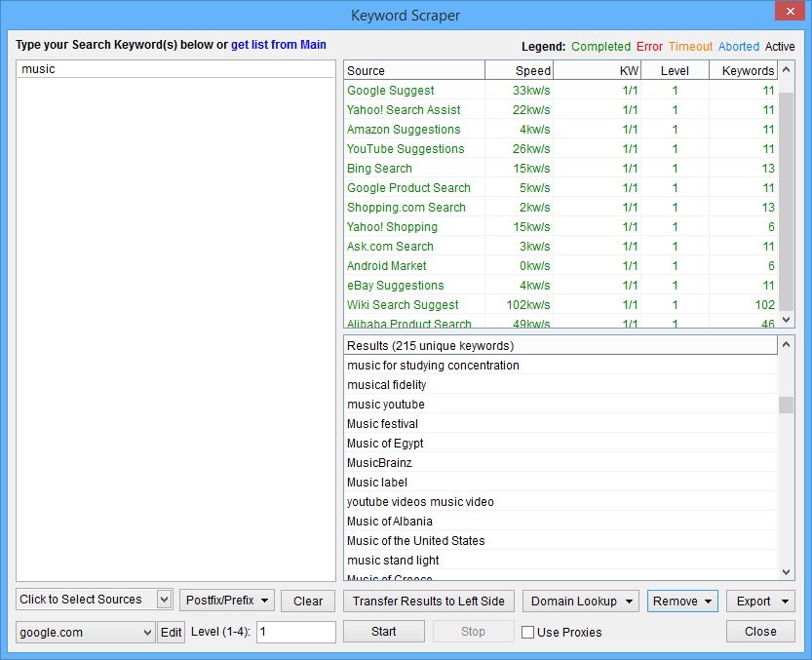
Task: Click the Start button
Action: [x=384, y=631]
